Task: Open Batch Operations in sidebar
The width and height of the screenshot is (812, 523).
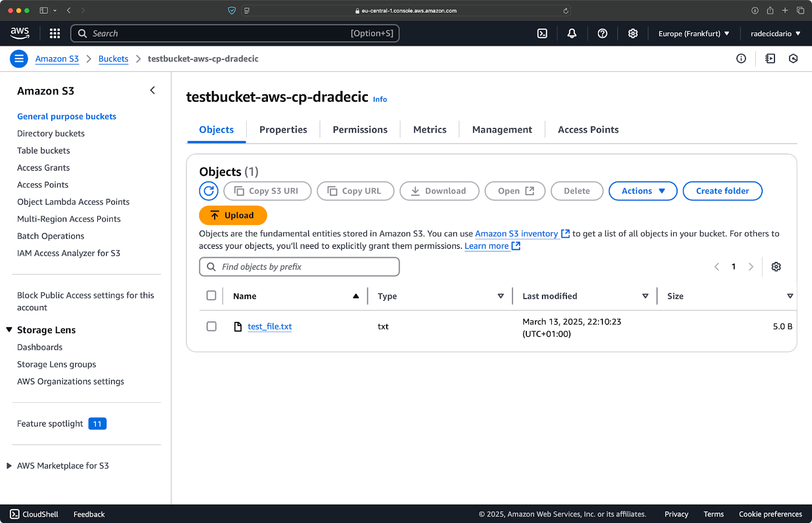Action: (x=51, y=236)
